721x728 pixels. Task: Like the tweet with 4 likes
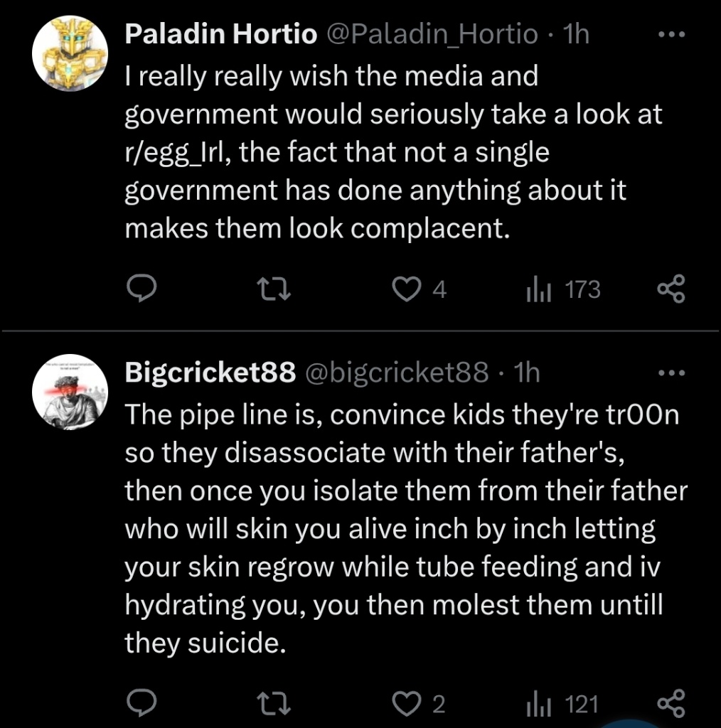tap(409, 289)
